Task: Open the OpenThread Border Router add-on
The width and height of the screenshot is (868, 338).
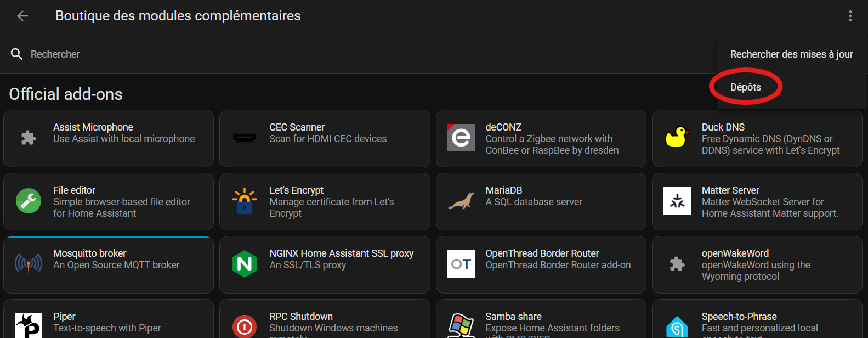Action: pos(541,264)
